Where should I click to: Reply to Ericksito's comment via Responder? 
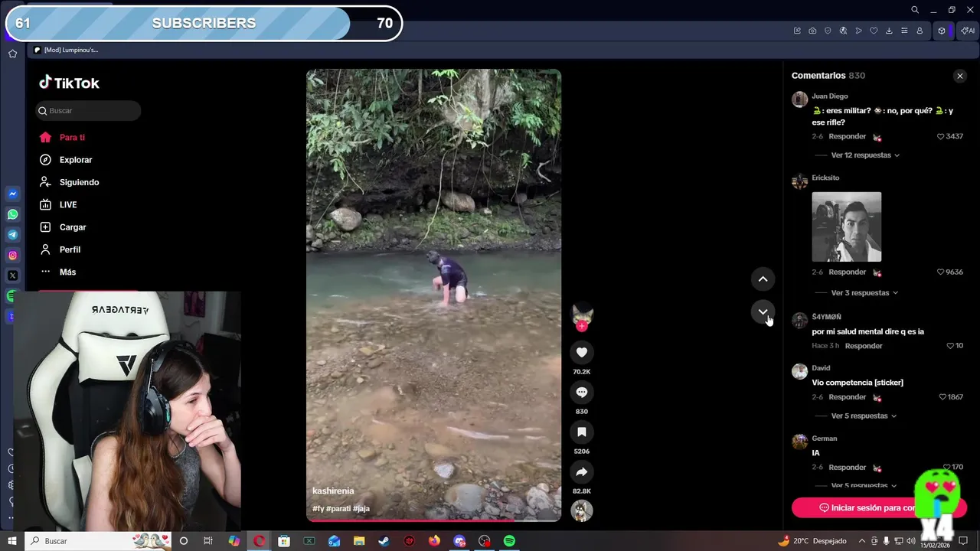[847, 272]
